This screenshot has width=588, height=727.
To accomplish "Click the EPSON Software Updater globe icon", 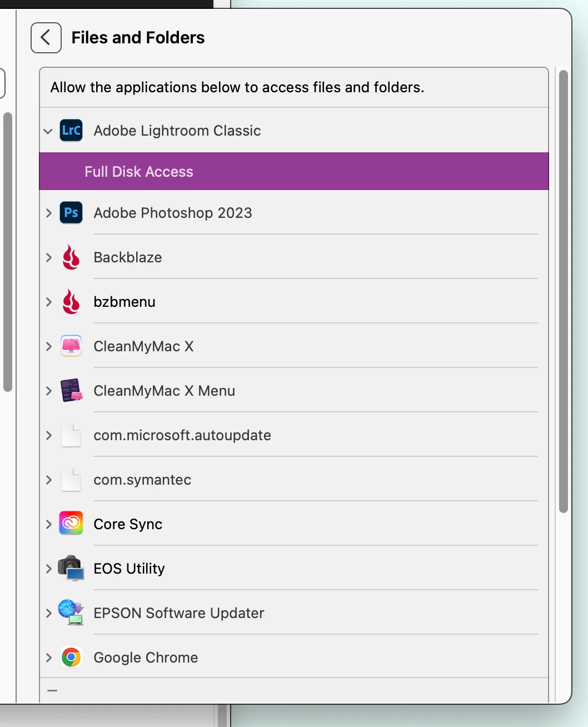I will [x=71, y=613].
